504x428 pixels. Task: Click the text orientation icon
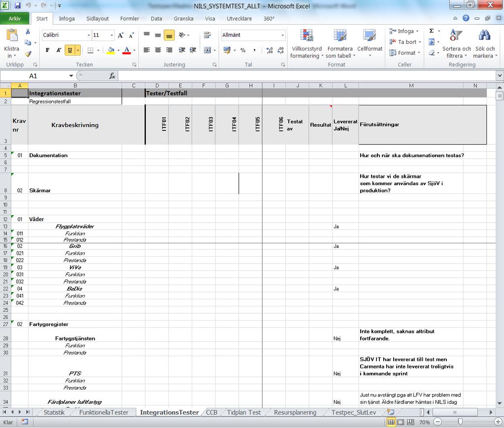click(x=182, y=34)
